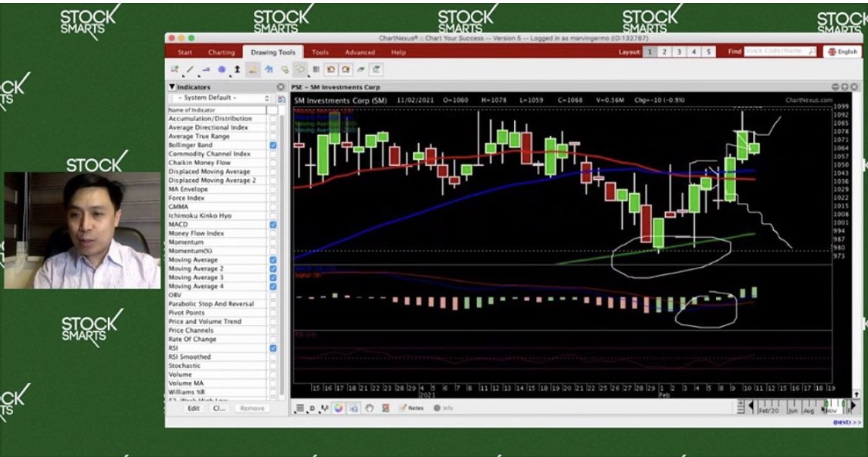Click the Cl... button beside Edit
The height and width of the screenshot is (457, 868).
pos(219,408)
